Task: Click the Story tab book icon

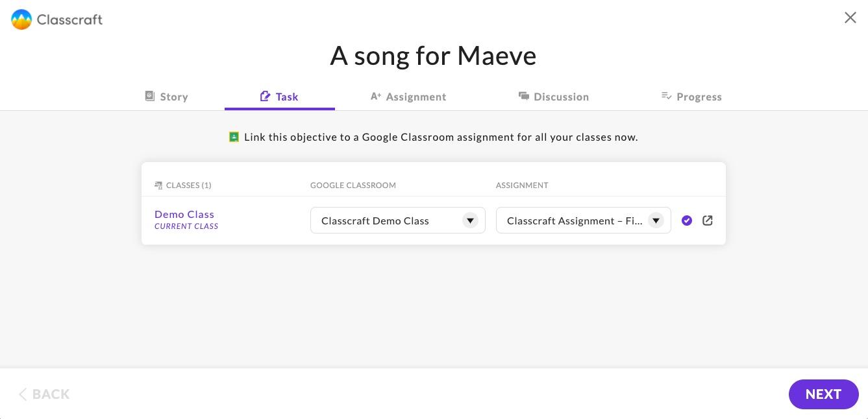Action: [149, 96]
